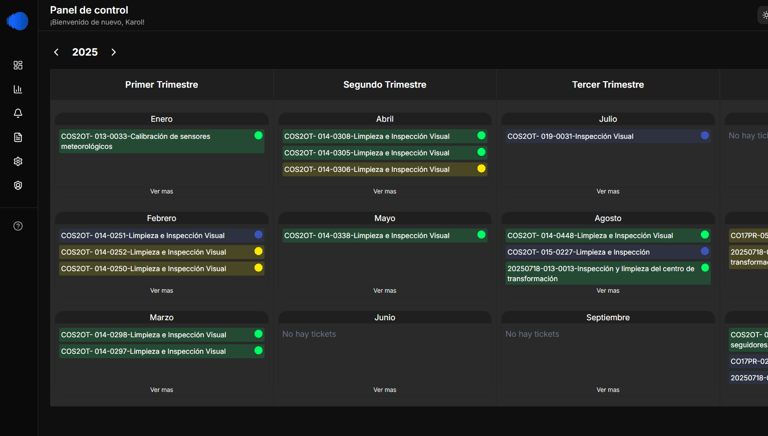Open ticket COS2OT- 014-0297 in Marzo
This screenshot has width=768, height=436.
(162, 351)
